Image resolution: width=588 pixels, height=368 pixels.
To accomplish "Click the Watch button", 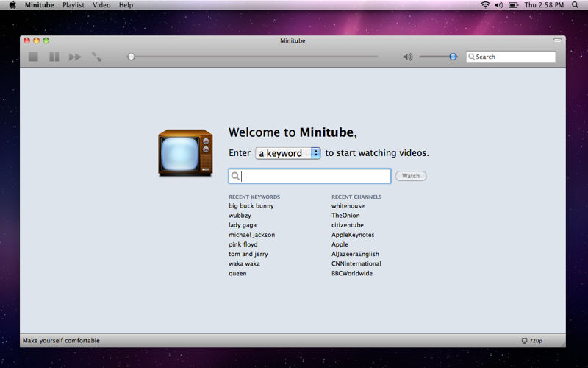I will click(x=411, y=176).
